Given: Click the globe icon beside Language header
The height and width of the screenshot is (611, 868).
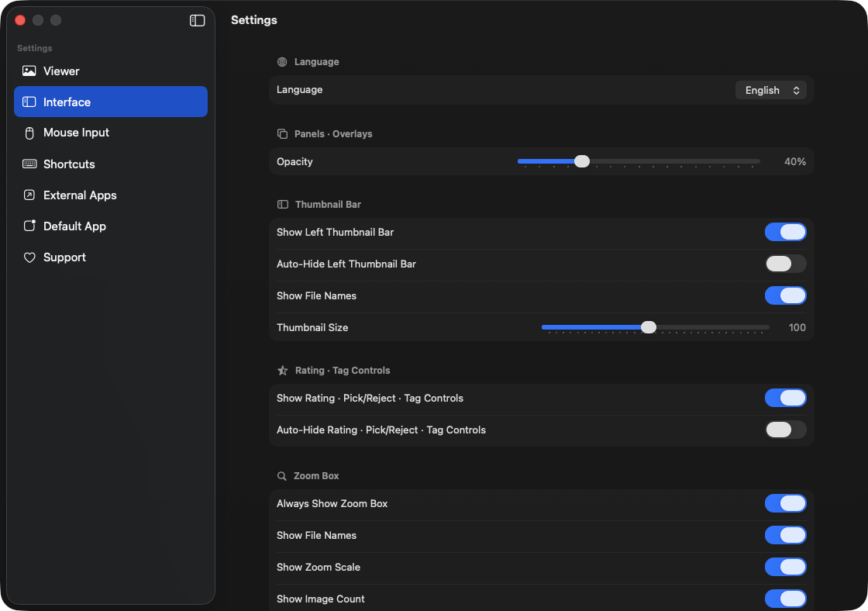Looking at the screenshot, I should 282,62.
